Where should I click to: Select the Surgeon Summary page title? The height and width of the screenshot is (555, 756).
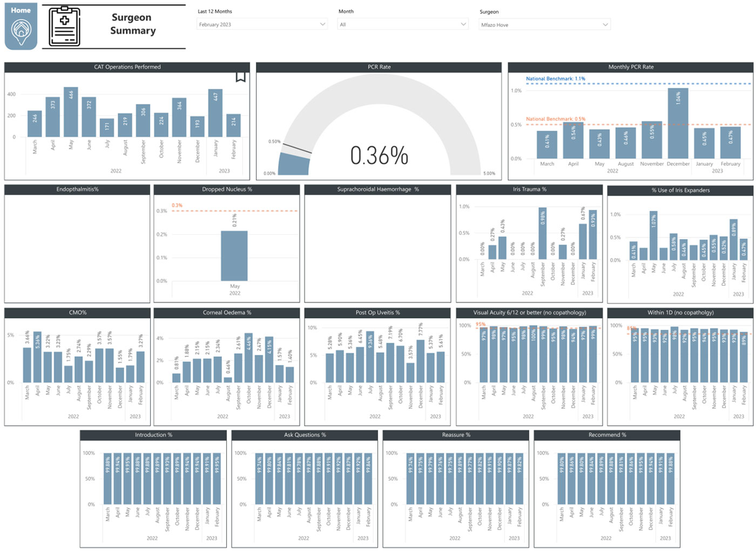pos(133,24)
